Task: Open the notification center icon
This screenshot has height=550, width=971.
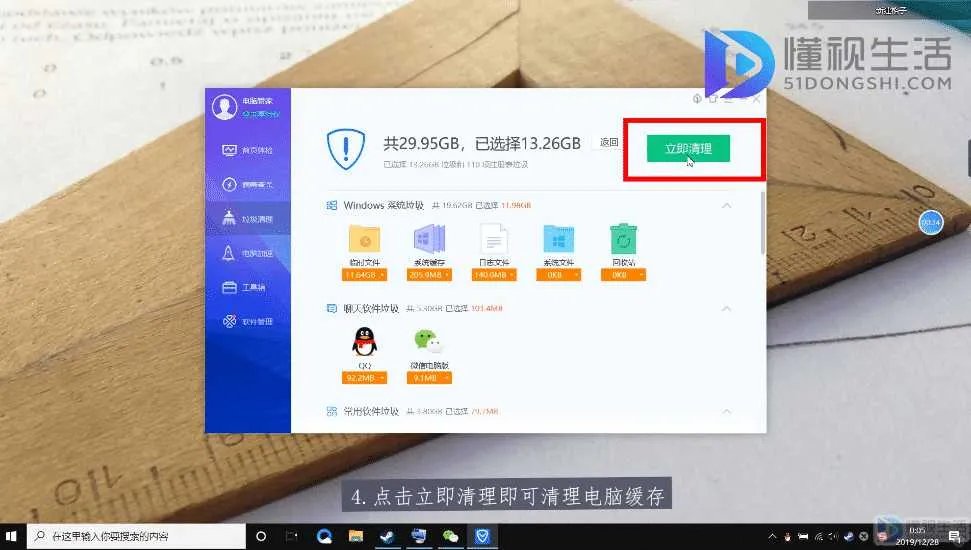Action: tap(954, 536)
